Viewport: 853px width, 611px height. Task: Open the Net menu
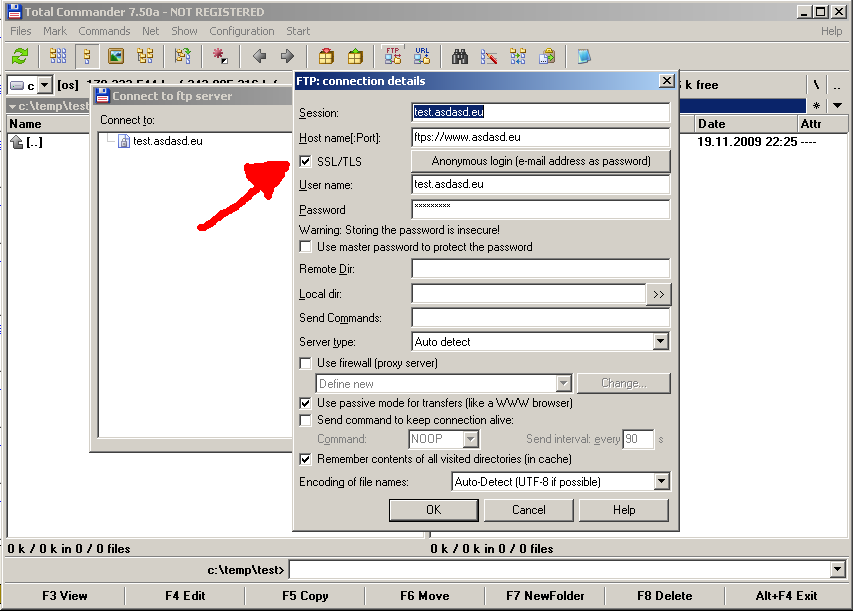click(151, 31)
